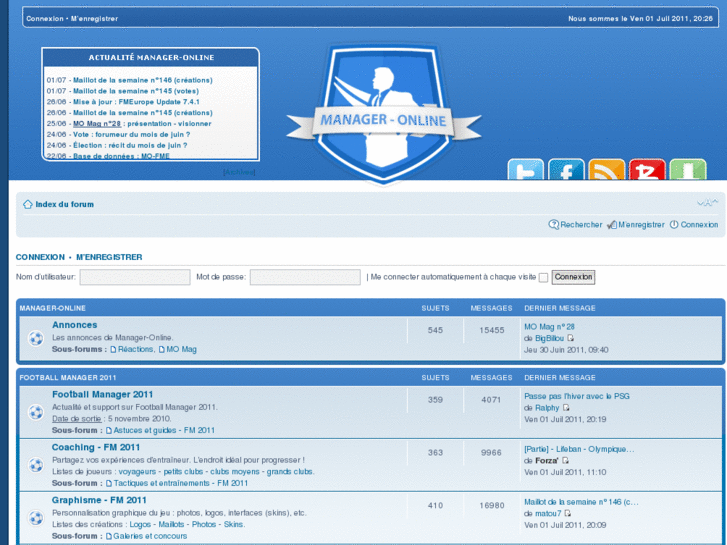The width and height of the screenshot is (727, 545).
Task: Click the font size change icon
Action: (x=708, y=202)
